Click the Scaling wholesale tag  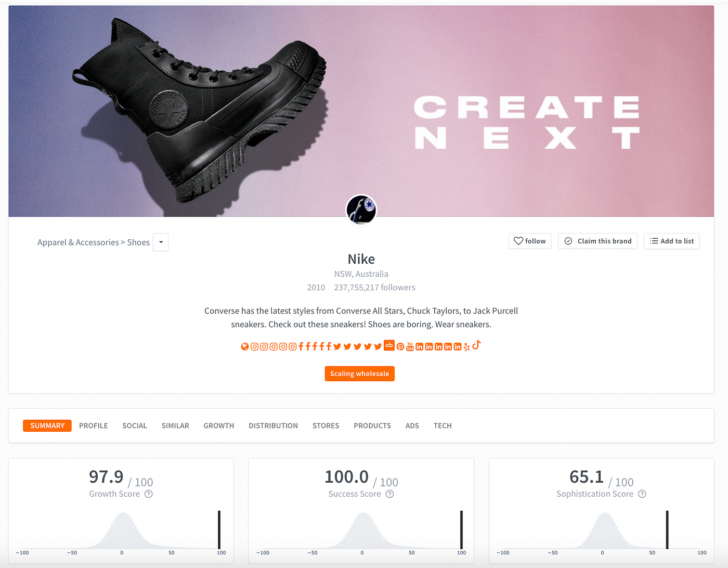coord(360,373)
